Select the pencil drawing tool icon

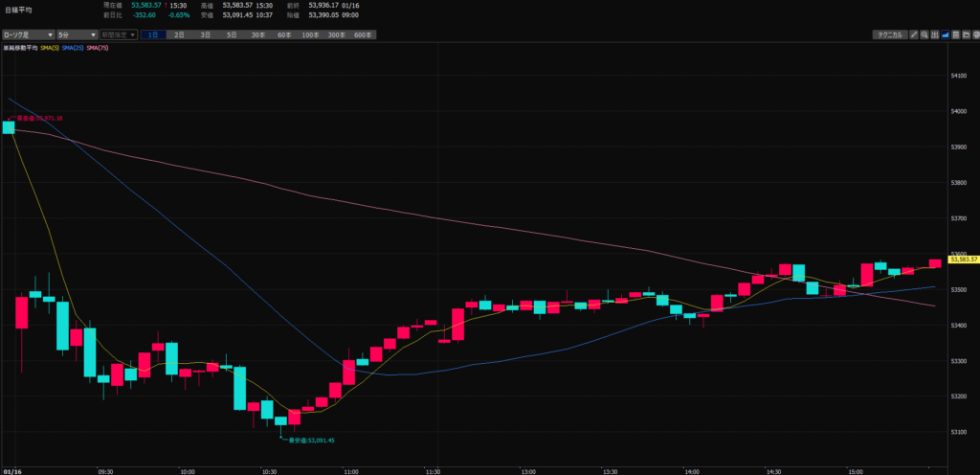tap(913, 34)
